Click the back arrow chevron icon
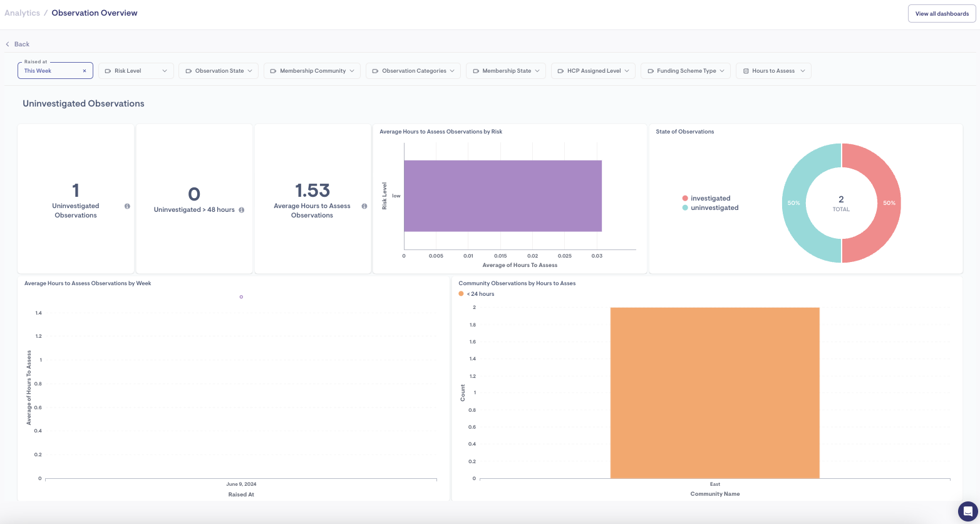Viewport: 980px width, 524px height. (8, 45)
